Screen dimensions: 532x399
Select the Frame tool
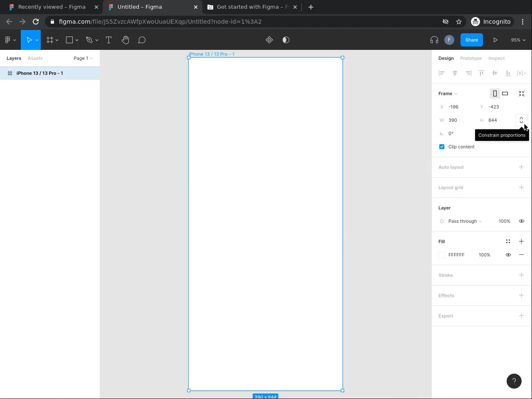[x=50, y=40]
